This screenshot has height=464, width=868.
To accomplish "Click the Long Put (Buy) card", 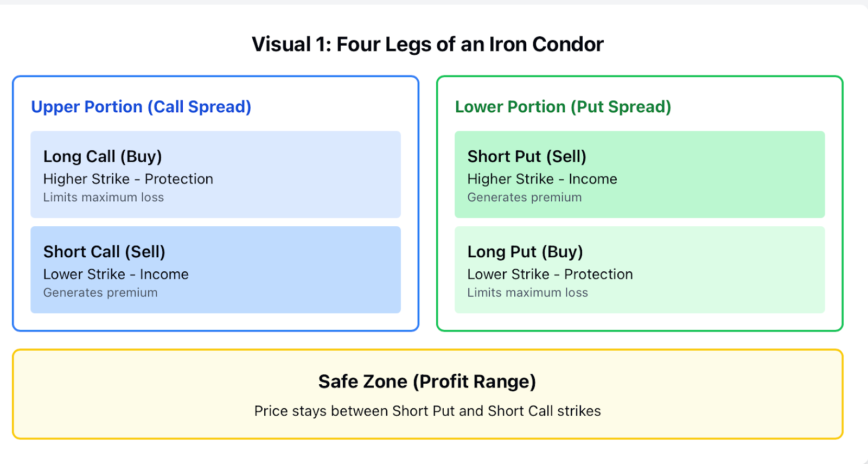I will click(x=640, y=270).
